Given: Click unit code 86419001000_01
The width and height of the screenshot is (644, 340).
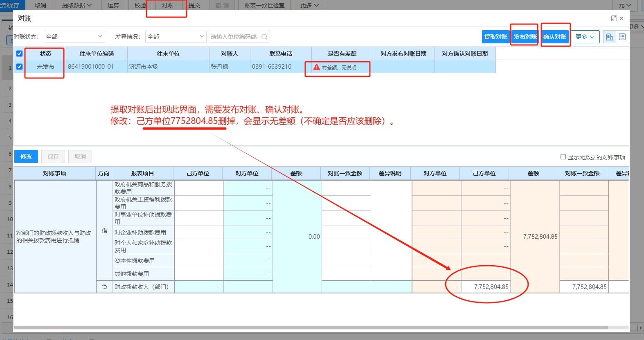Looking at the screenshot, I should tap(91, 67).
